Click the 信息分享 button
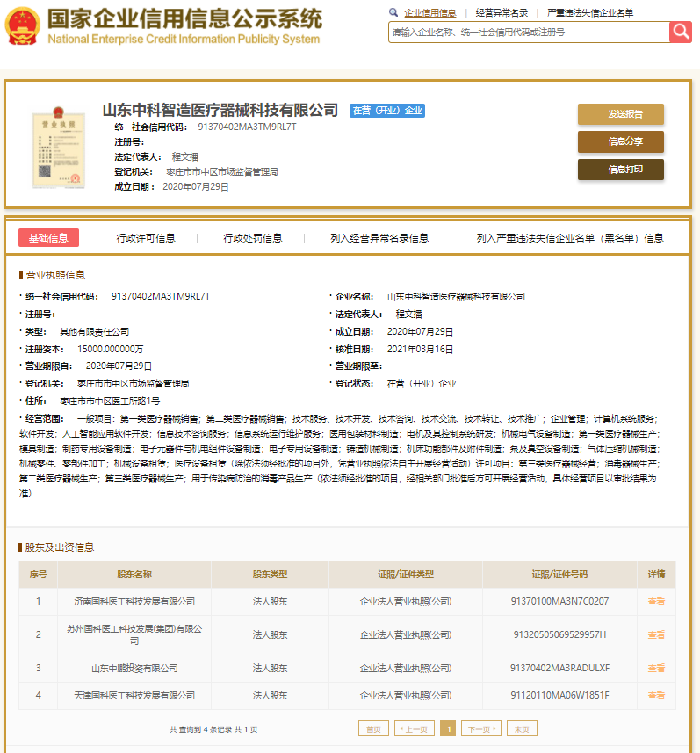 tap(621, 141)
